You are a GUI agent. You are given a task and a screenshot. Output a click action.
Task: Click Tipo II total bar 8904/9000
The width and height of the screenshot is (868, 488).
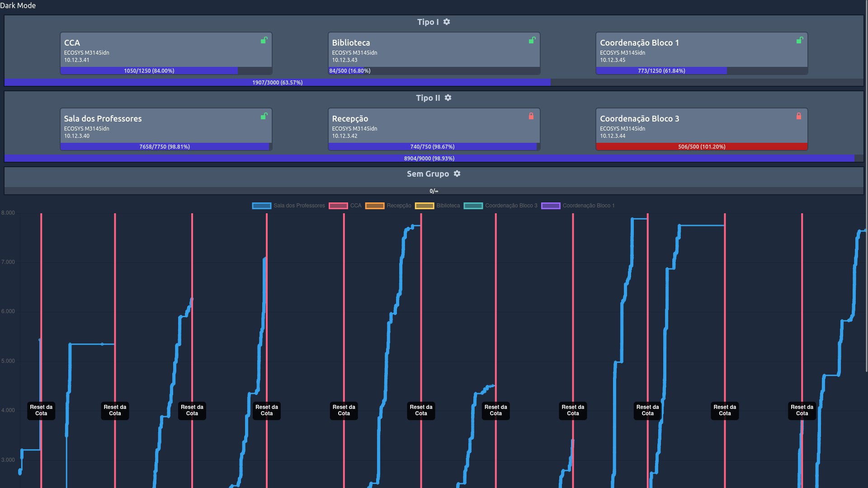[x=434, y=159]
